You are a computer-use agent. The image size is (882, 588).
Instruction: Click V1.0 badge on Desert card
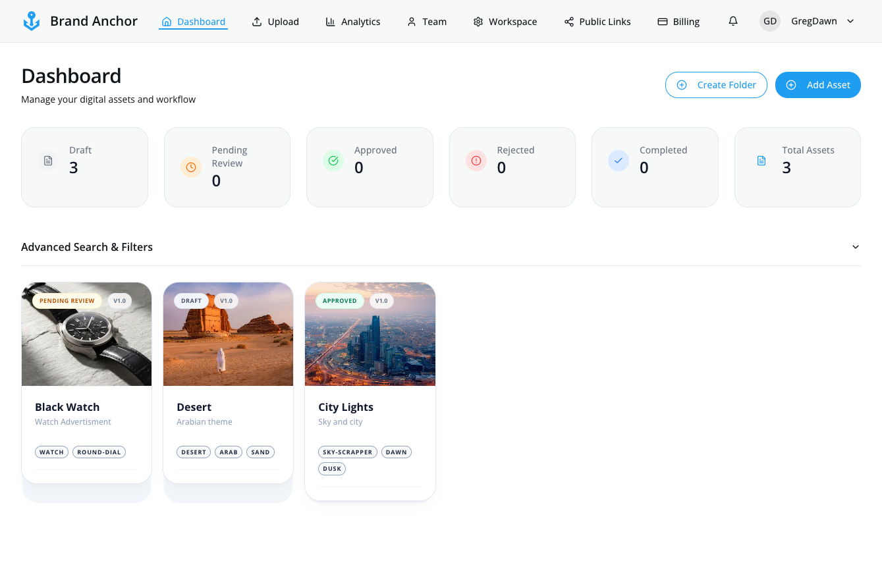pos(226,301)
